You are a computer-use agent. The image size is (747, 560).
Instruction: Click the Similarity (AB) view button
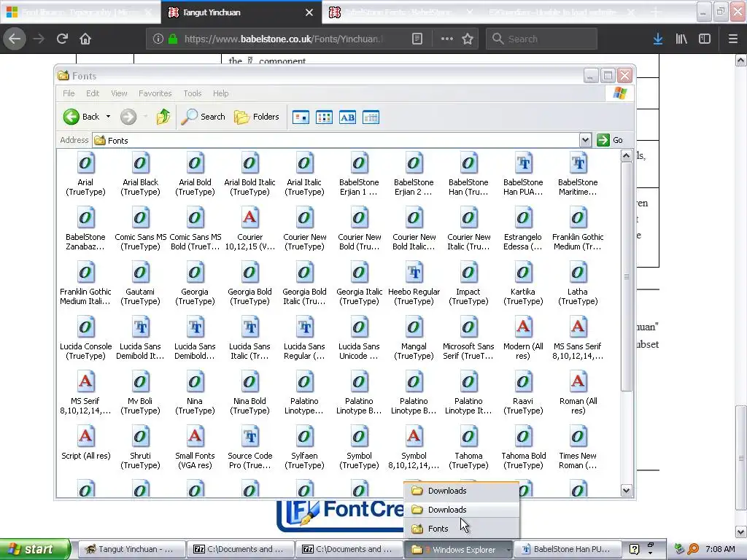[x=347, y=117]
